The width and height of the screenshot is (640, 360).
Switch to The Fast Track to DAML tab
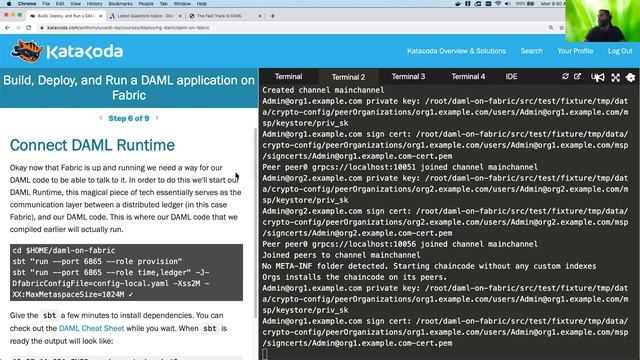point(219,16)
